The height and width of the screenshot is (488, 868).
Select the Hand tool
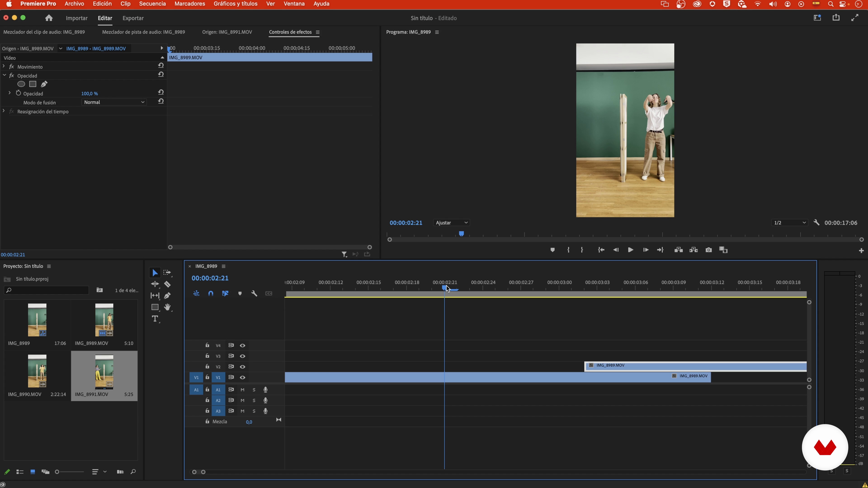167,307
